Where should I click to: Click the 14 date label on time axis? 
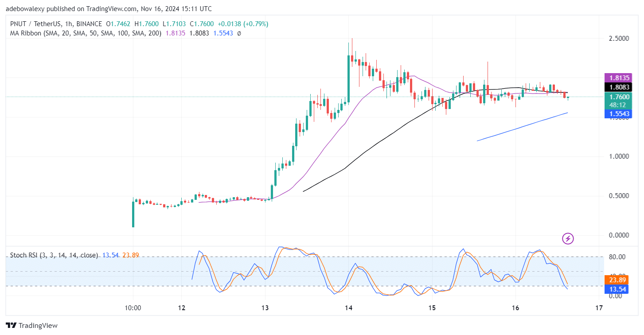pos(348,308)
